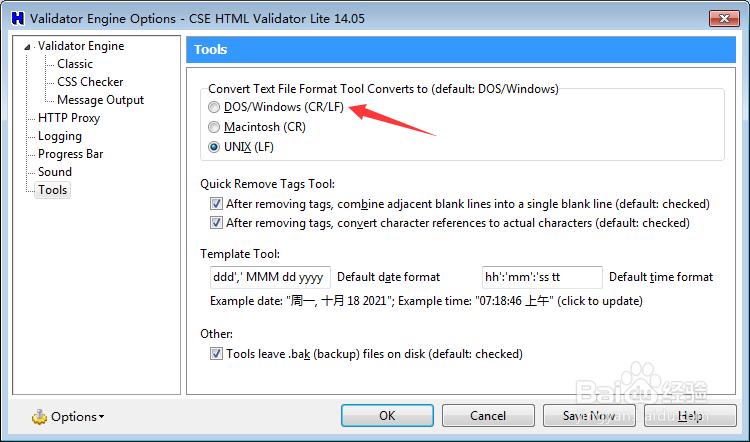Select Progress Bar in the tree
Viewport: 750px width, 442px height.
point(70,154)
